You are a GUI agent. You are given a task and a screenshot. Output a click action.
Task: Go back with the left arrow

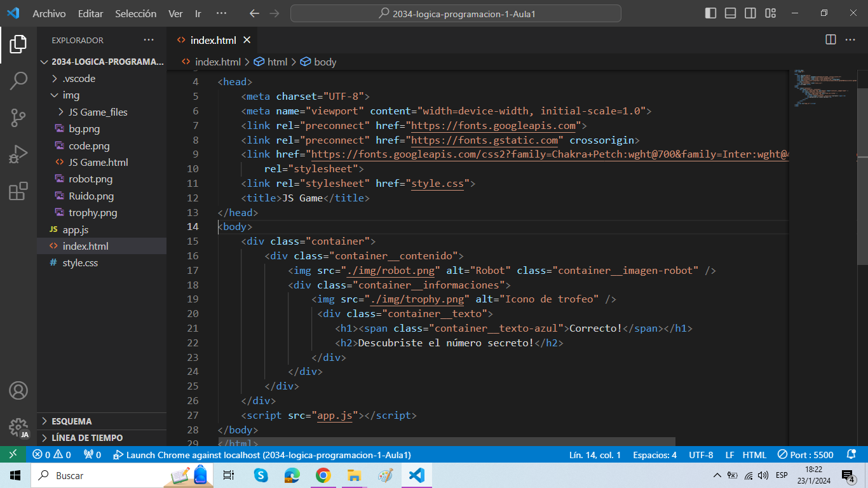pyautogui.click(x=254, y=13)
